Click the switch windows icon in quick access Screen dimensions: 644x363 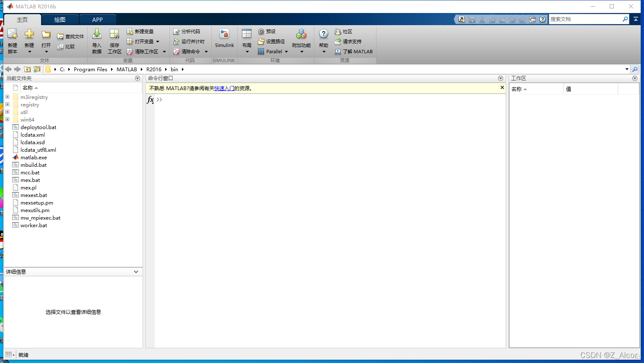coord(532,19)
